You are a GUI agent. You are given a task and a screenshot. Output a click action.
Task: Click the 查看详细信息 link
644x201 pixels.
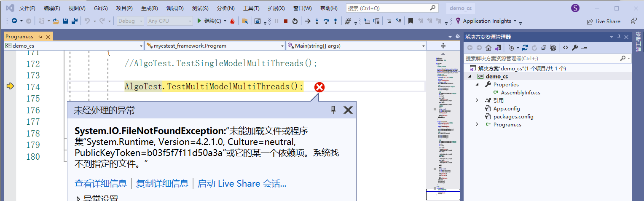[101, 183]
